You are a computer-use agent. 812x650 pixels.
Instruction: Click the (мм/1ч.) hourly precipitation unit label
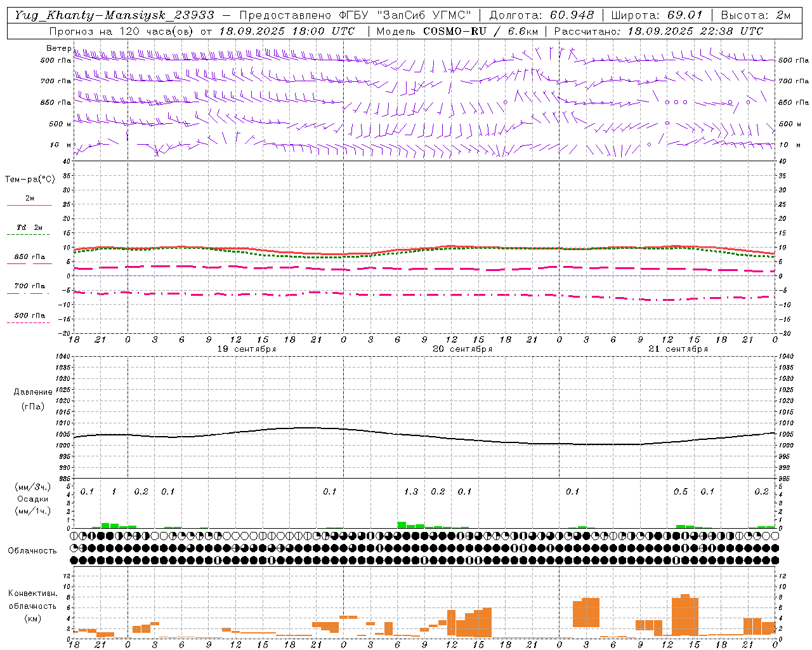pyautogui.click(x=33, y=511)
